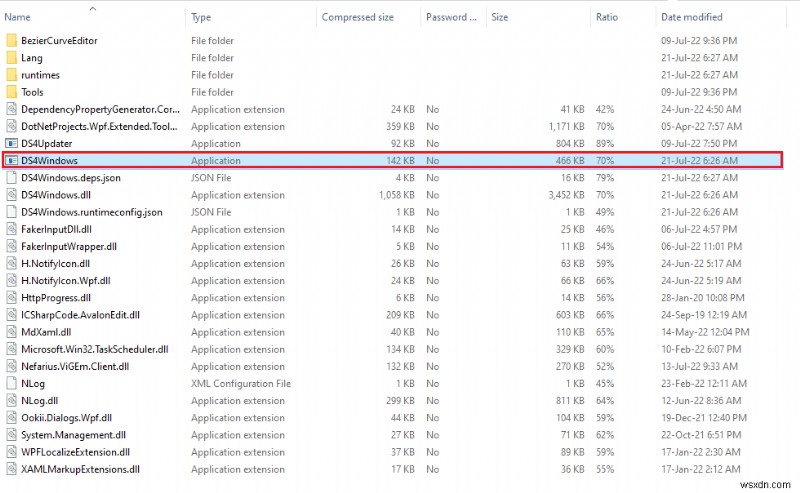Select the DS4Updater file name
The image size is (800, 493).
point(46,143)
